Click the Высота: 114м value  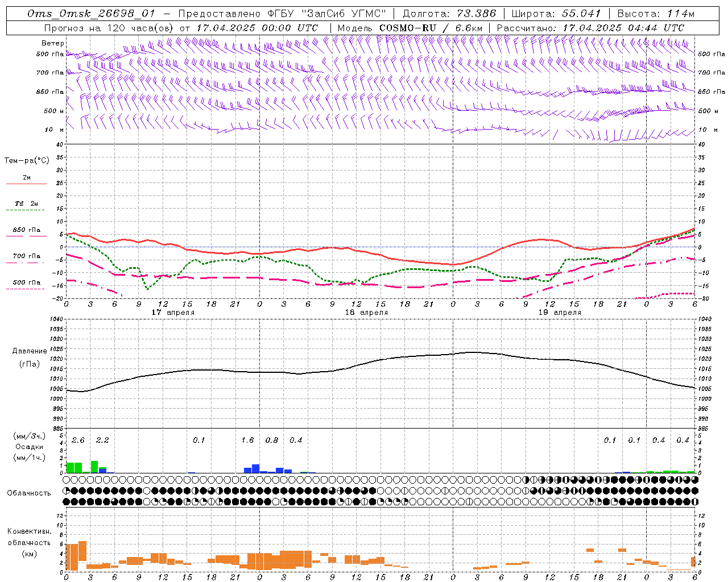point(656,14)
